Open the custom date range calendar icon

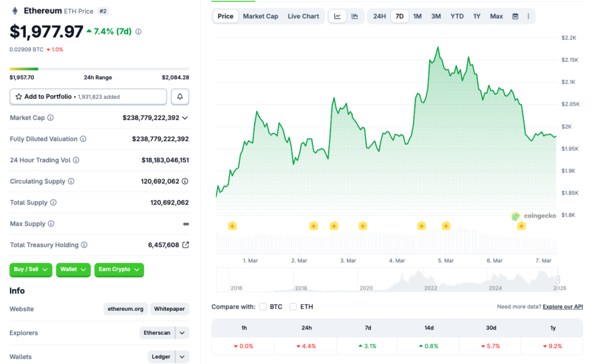(515, 16)
